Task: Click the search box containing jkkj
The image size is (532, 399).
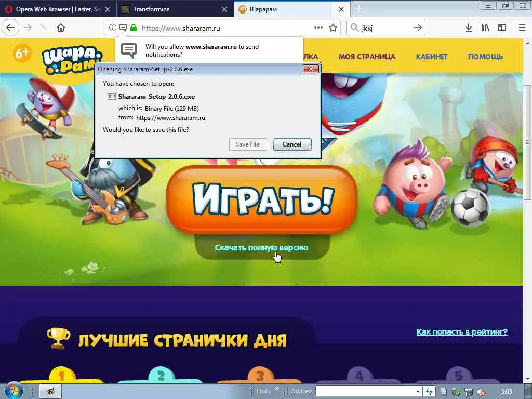Action: [x=385, y=28]
